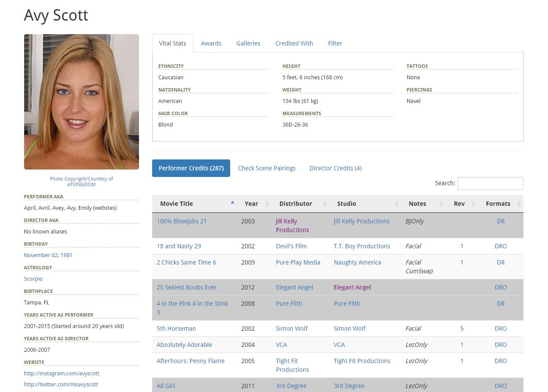
Task: Open birthday link November 02, 1981
Action: [48, 255]
